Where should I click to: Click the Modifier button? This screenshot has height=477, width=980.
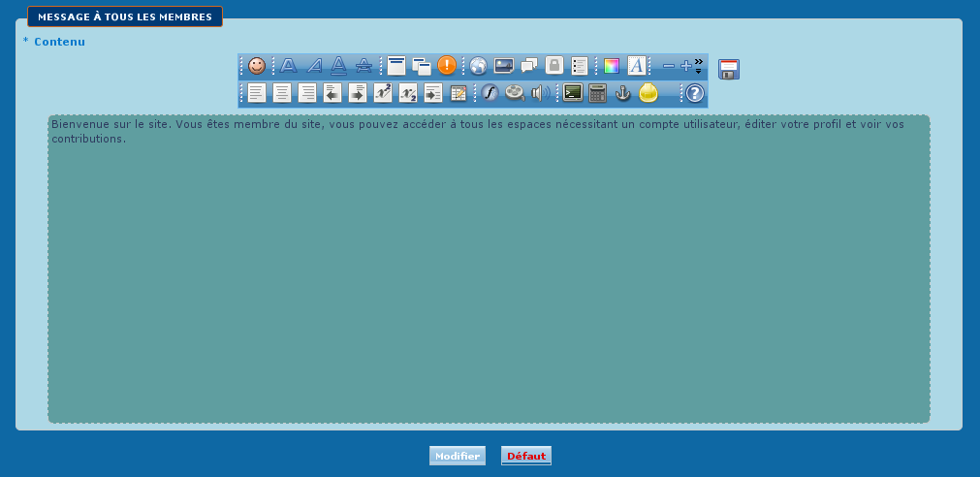[458, 456]
